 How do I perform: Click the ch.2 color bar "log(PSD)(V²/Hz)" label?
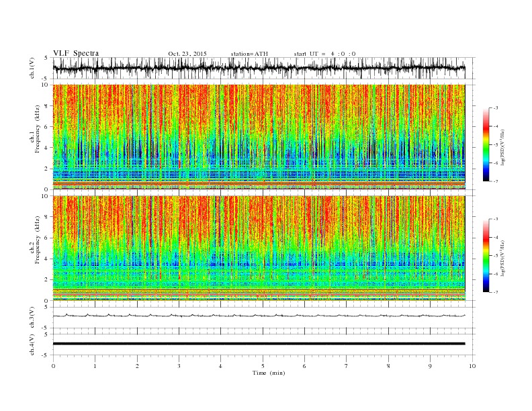coord(502,258)
